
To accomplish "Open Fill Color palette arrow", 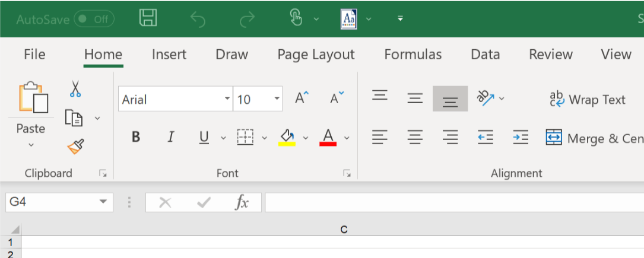I will pos(306,138).
